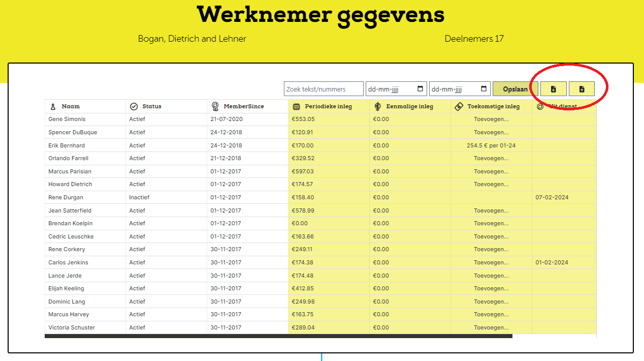Click the icon in Eenmalige inleg header
The height and width of the screenshot is (361, 644).
click(377, 106)
